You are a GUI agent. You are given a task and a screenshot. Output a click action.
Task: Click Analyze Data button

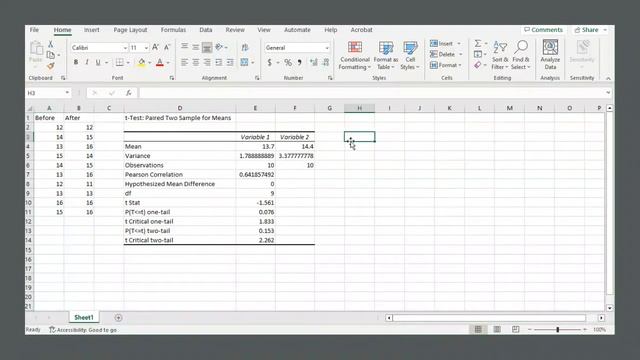coord(550,55)
